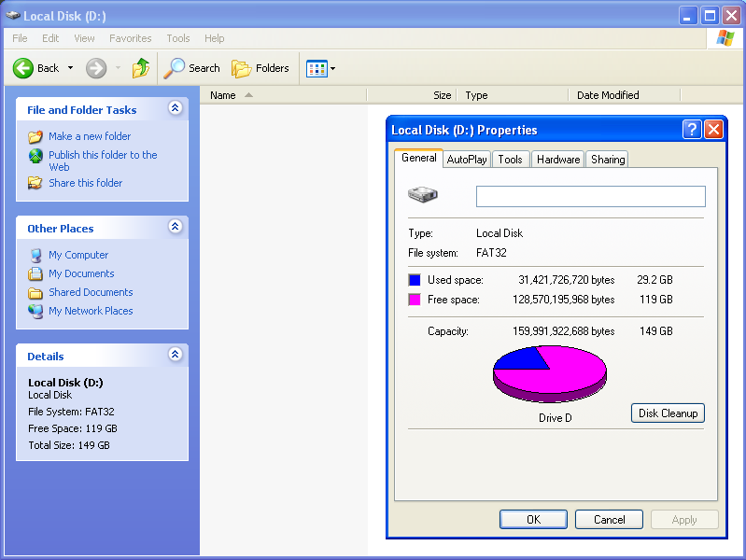Image resolution: width=746 pixels, height=560 pixels.
Task: Switch to the Hardware tab
Action: (x=558, y=160)
